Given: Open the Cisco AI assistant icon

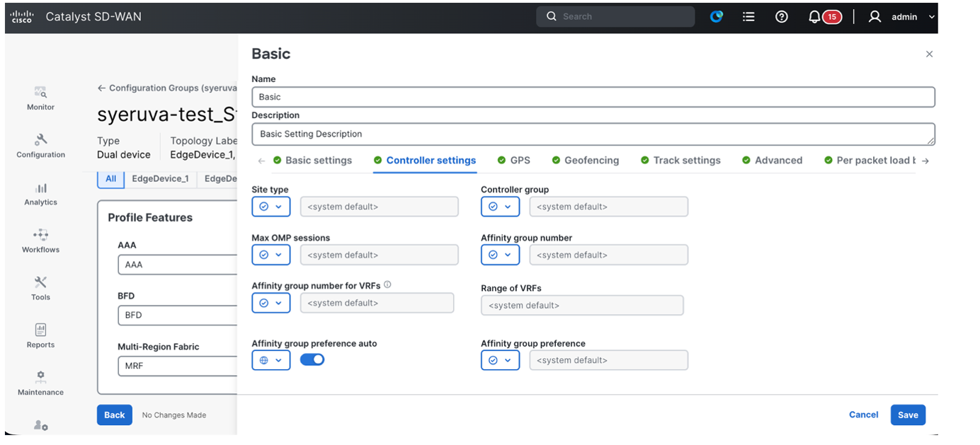Looking at the screenshot, I should coord(717,16).
